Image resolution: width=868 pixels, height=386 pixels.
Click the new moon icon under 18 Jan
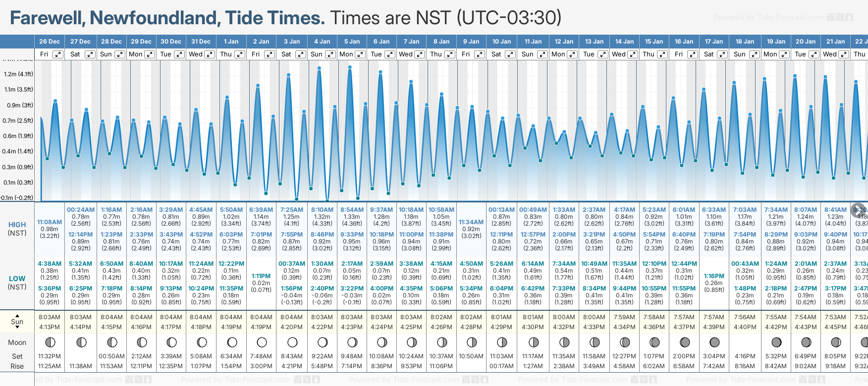pyautogui.click(x=745, y=342)
